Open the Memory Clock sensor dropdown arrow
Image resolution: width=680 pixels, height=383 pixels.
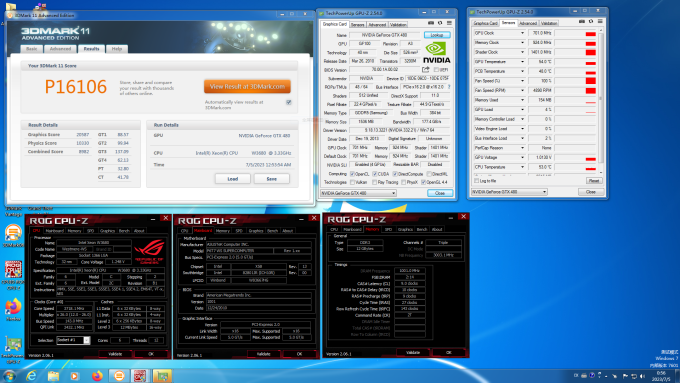click(522, 43)
